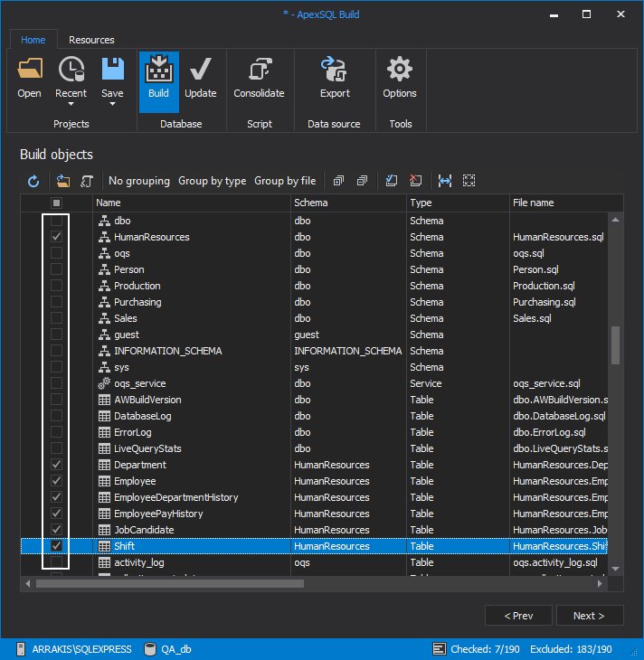Select the INFORMATION_SCHEMA row
This screenshot has height=660, width=644.
[x=314, y=351]
